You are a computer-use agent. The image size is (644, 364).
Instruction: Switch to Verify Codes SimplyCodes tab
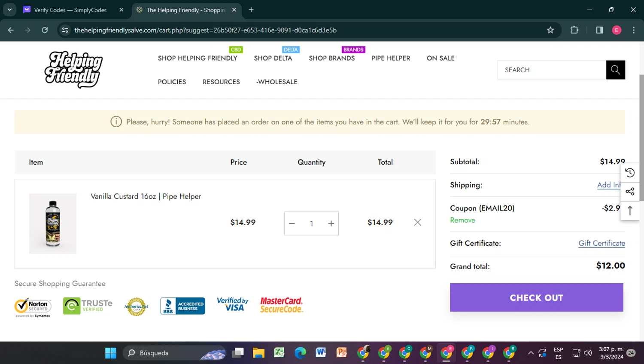point(70,10)
